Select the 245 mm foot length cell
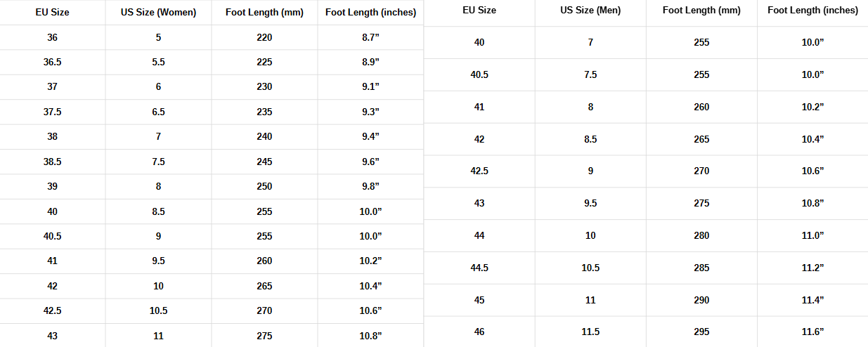 (x=264, y=162)
